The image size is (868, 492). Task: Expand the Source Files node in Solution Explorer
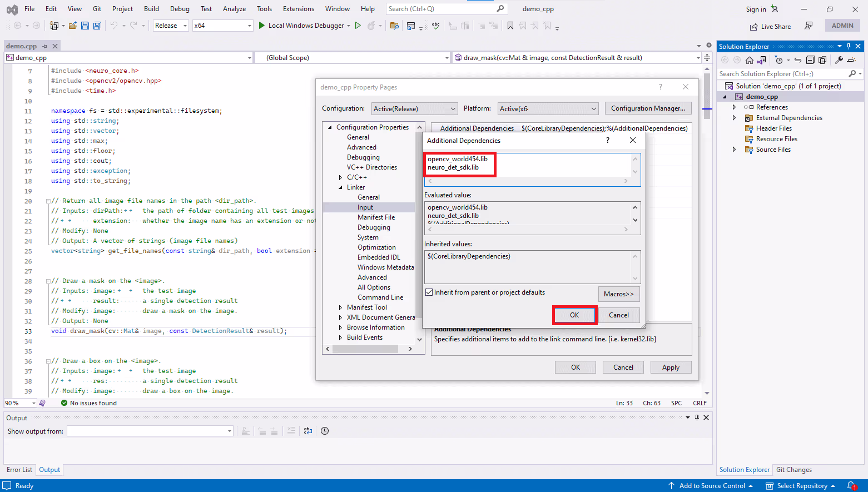tap(734, 150)
